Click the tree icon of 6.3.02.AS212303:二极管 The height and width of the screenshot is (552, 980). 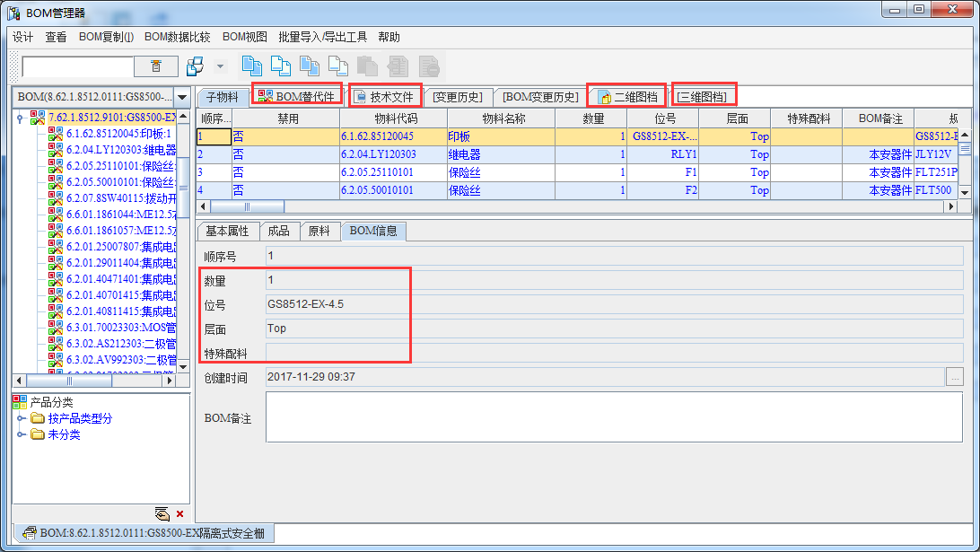click(56, 343)
